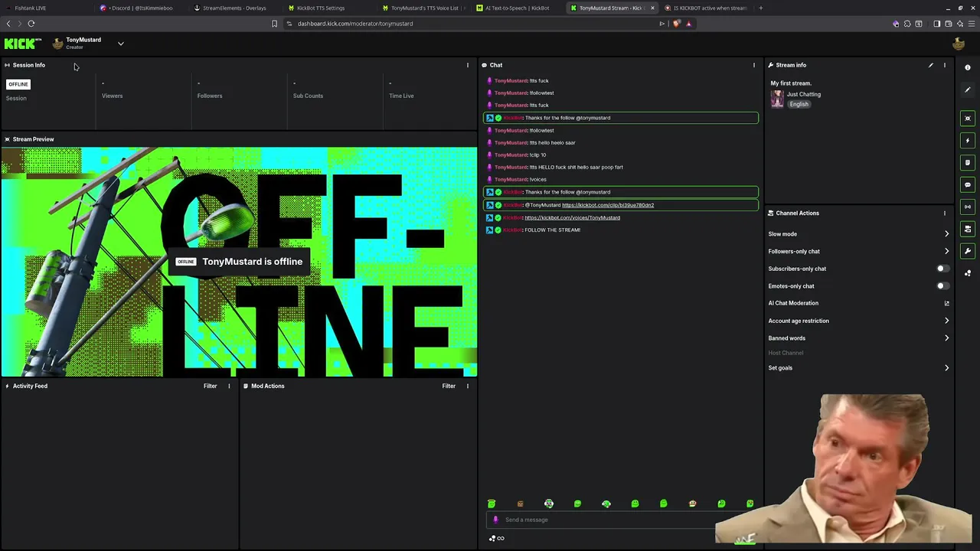
Task: Click AI Chat Moderation option
Action: [793, 303]
